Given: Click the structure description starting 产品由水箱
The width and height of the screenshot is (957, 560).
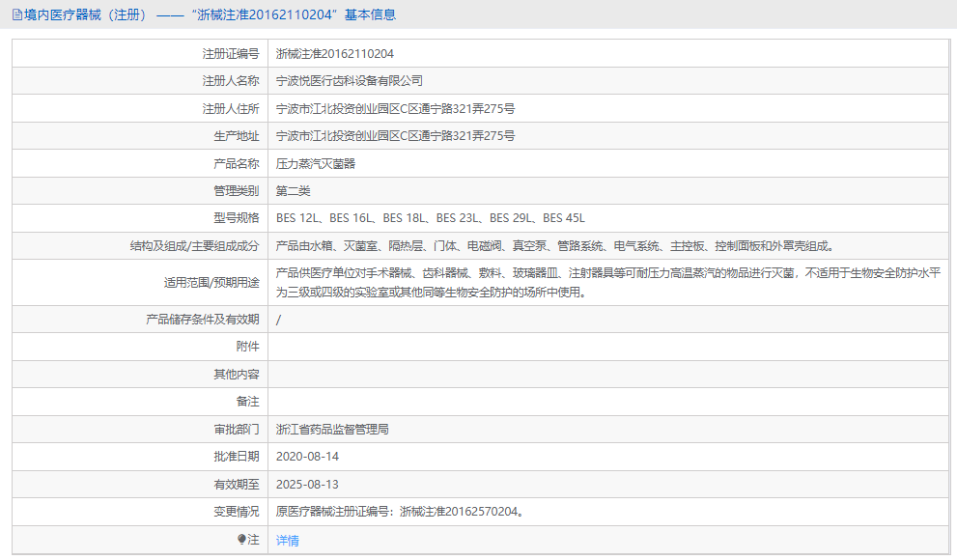Looking at the screenshot, I should (555, 246).
